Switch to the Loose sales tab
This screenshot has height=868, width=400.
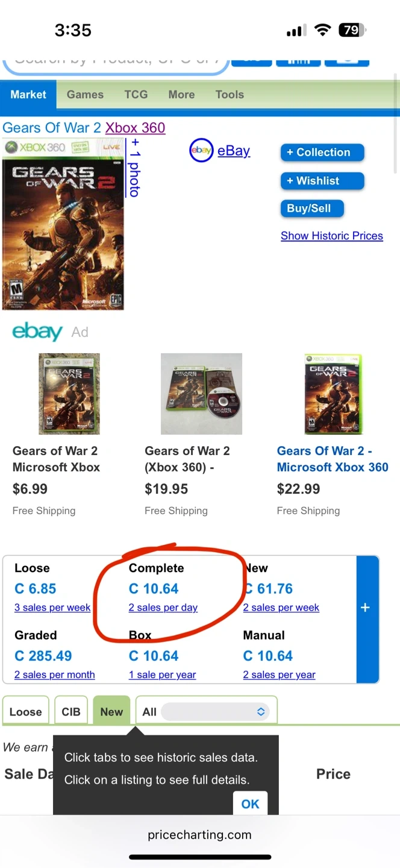[x=26, y=712]
